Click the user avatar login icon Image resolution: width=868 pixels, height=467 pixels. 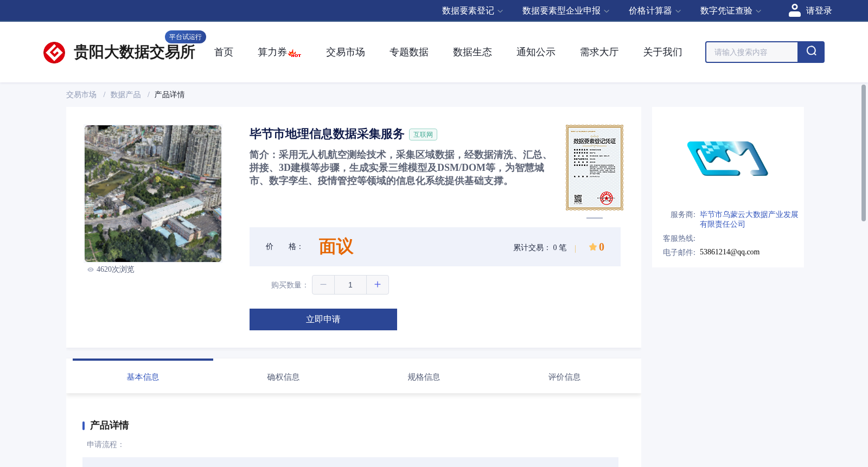click(x=795, y=10)
